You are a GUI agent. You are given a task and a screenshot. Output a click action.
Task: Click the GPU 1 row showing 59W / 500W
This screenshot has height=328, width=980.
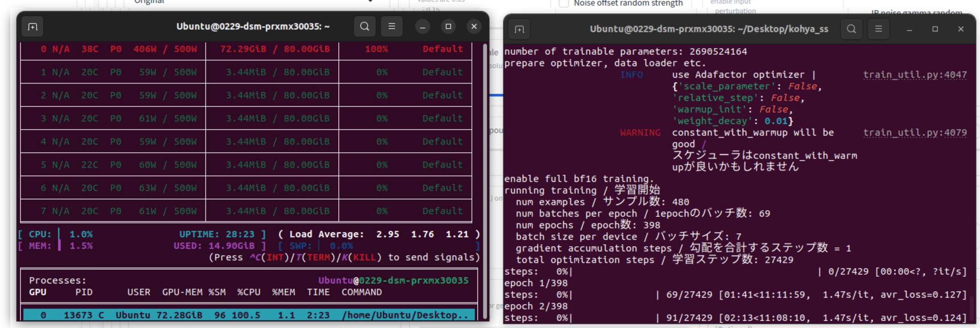point(246,72)
